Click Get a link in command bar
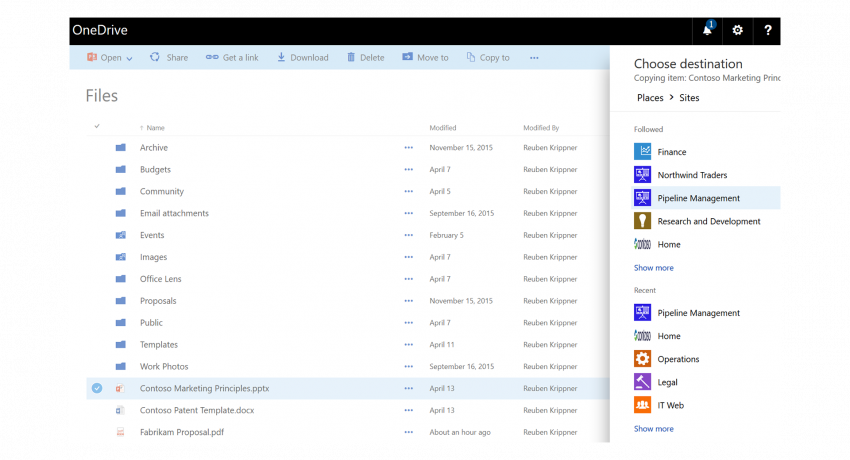 [232, 57]
